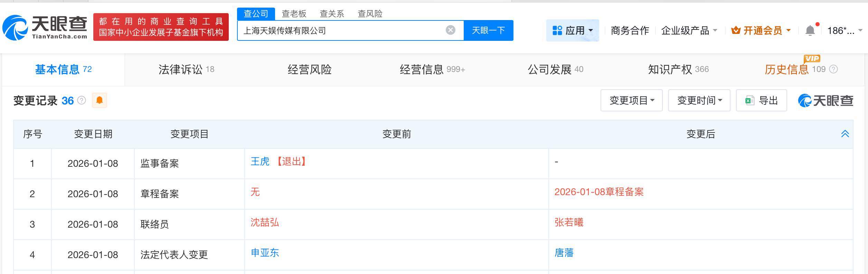Select the 查老板 search mode tab
The height and width of the screenshot is (274, 868).
click(294, 14)
